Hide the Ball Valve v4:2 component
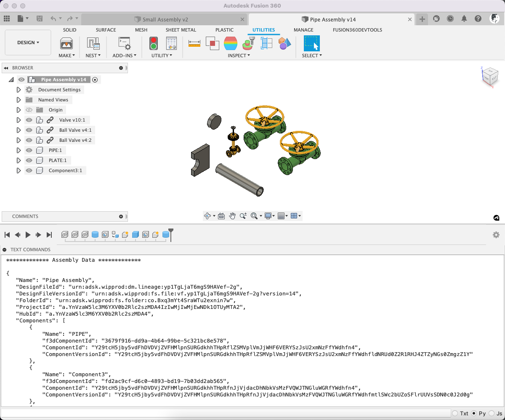505x420 pixels. click(x=29, y=140)
